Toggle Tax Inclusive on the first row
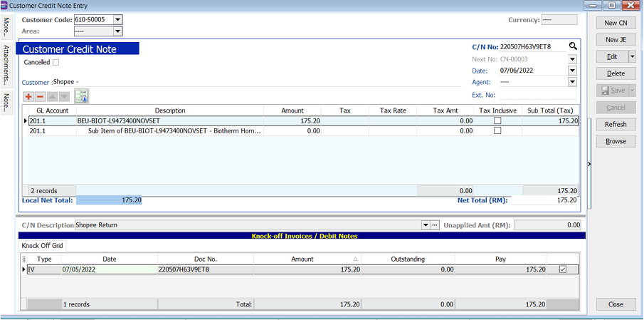The height and width of the screenshot is (320, 644). (x=497, y=121)
